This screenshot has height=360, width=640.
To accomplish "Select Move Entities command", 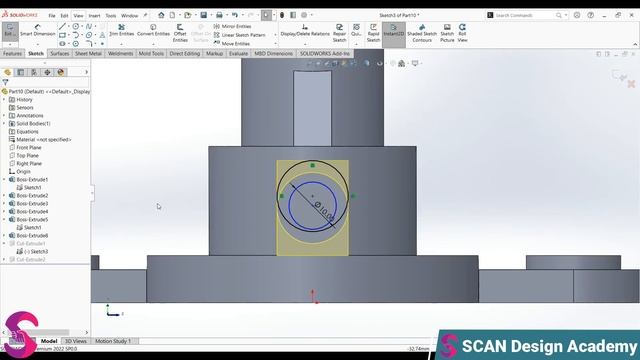I will click(x=232, y=43).
